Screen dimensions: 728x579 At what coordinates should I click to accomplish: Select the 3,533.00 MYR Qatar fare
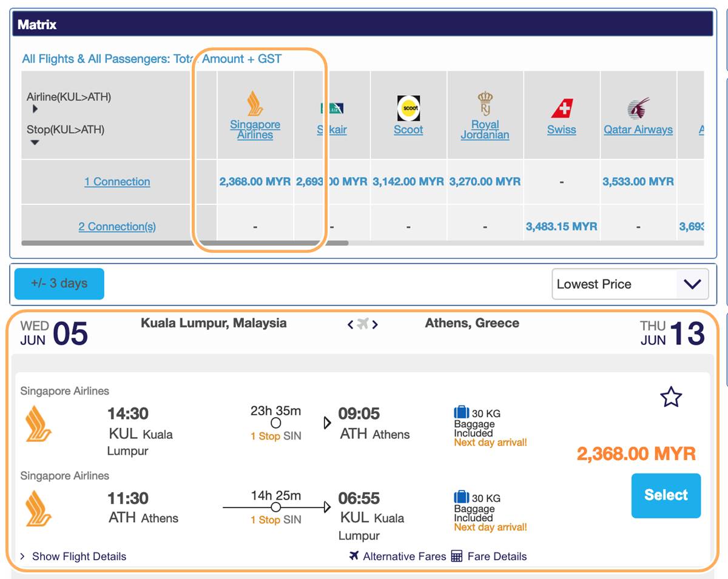[x=638, y=181]
